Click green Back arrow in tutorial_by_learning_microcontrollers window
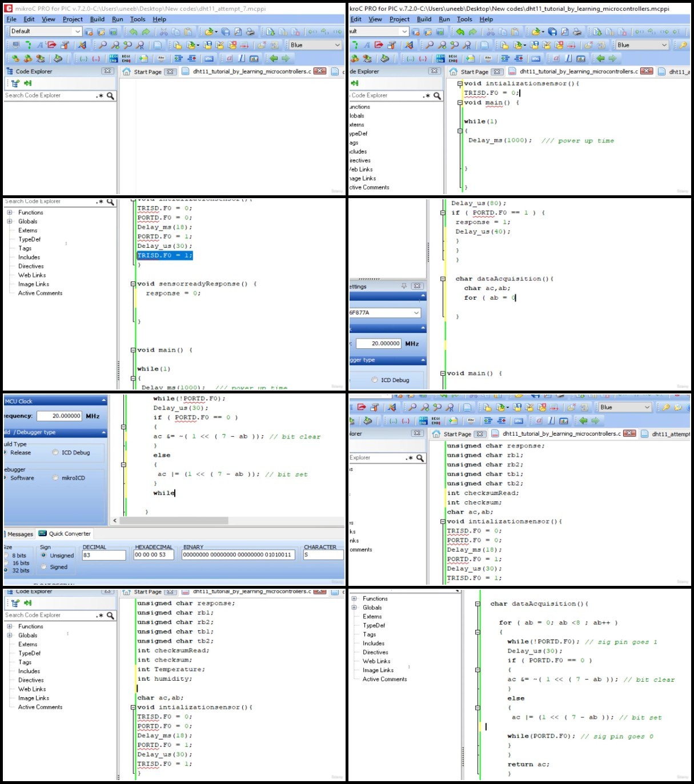Image resolution: width=694 pixels, height=784 pixels. (600, 58)
